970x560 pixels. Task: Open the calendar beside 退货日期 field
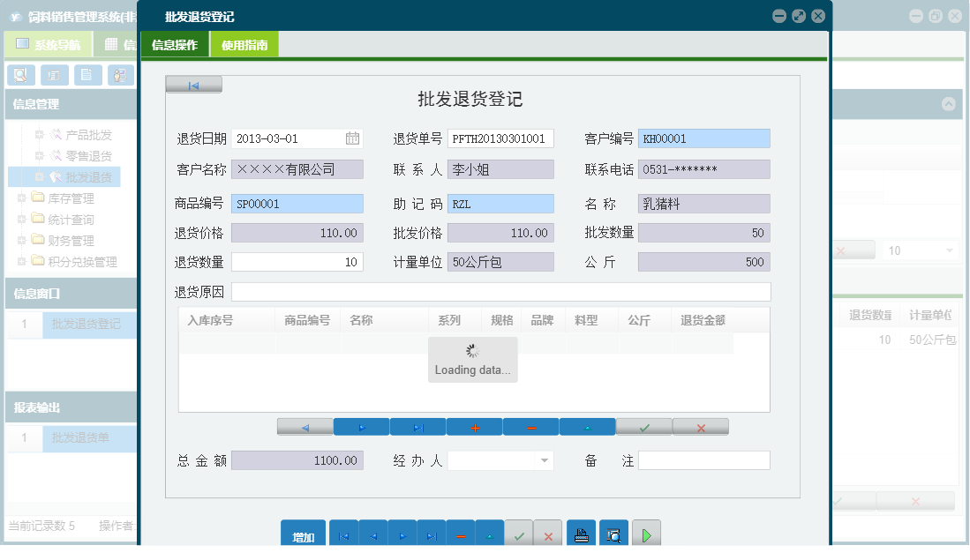tap(352, 138)
